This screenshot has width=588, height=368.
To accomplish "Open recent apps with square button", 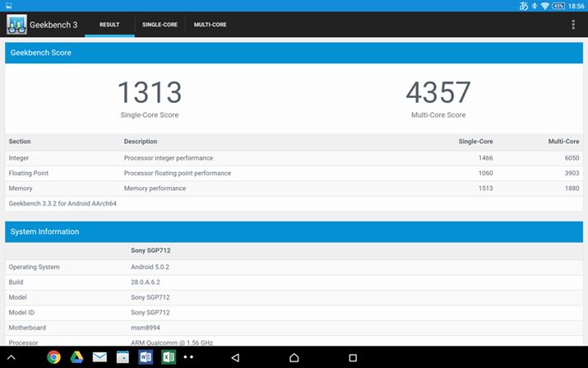I will pos(353,357).
